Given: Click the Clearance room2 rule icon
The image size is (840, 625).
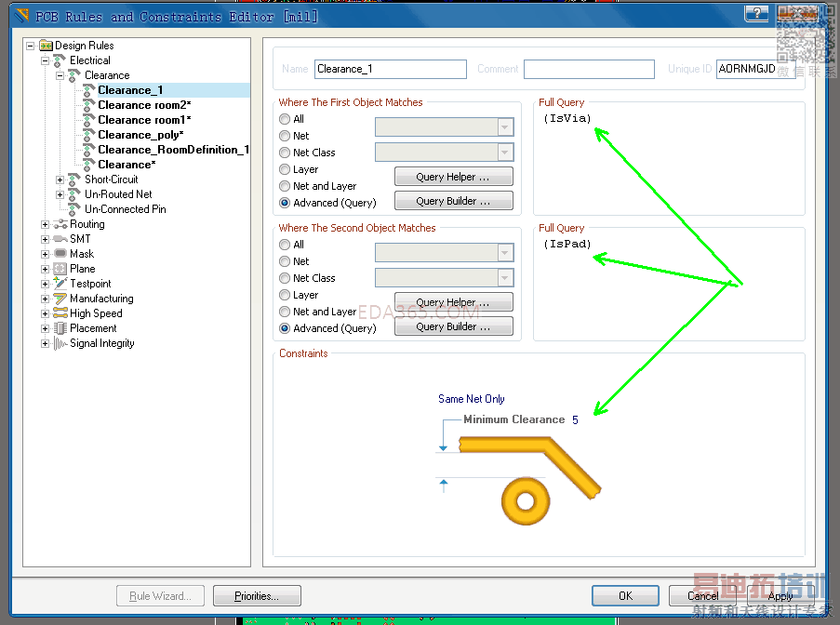Looking at the screenshot, I should point(89,105).
